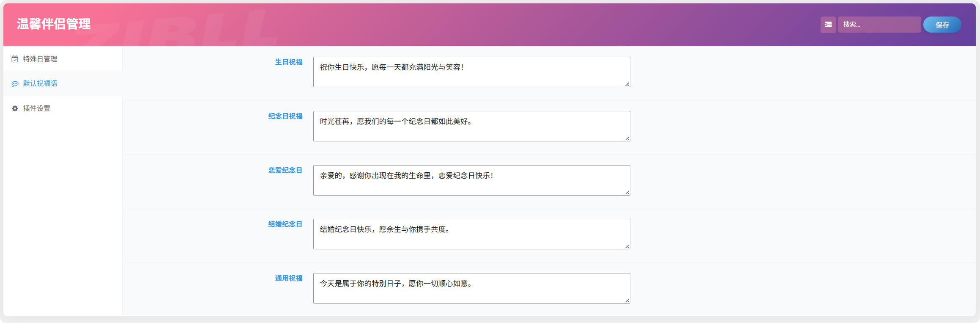Click inside the 通用祝福 textarea
980x323 pixels.
pos(471,288)
